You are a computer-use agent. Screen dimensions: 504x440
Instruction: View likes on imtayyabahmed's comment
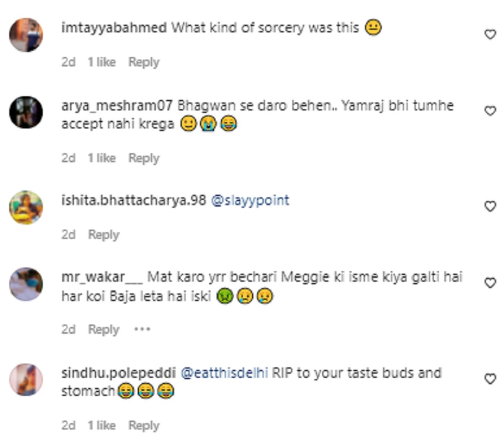(x=102, y=62)
